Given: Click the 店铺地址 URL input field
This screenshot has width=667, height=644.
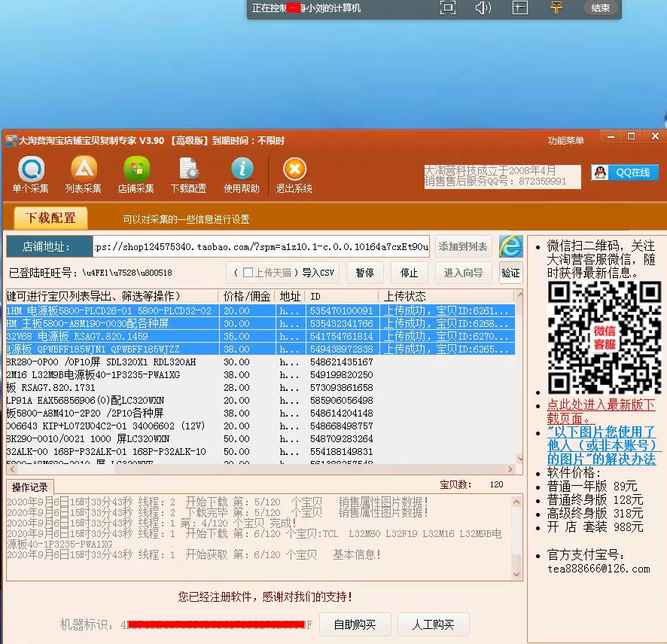Looking at the screenshot, I should (261, 247).
